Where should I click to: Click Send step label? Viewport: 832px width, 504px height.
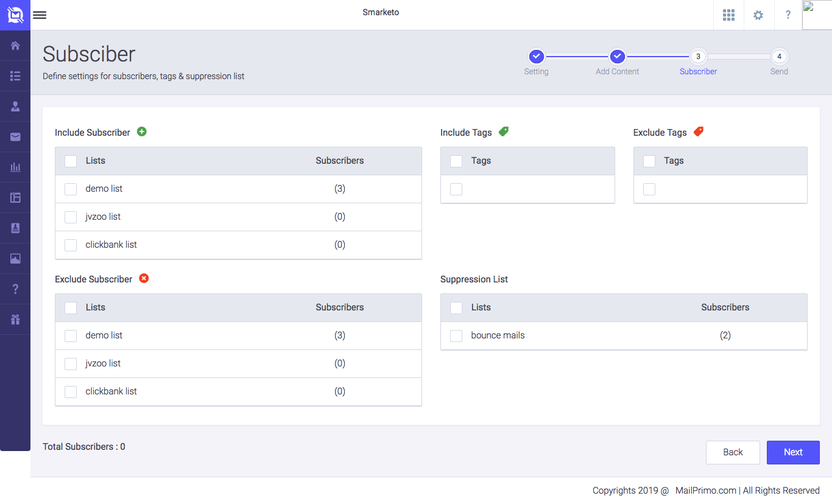tap(779, 71)
